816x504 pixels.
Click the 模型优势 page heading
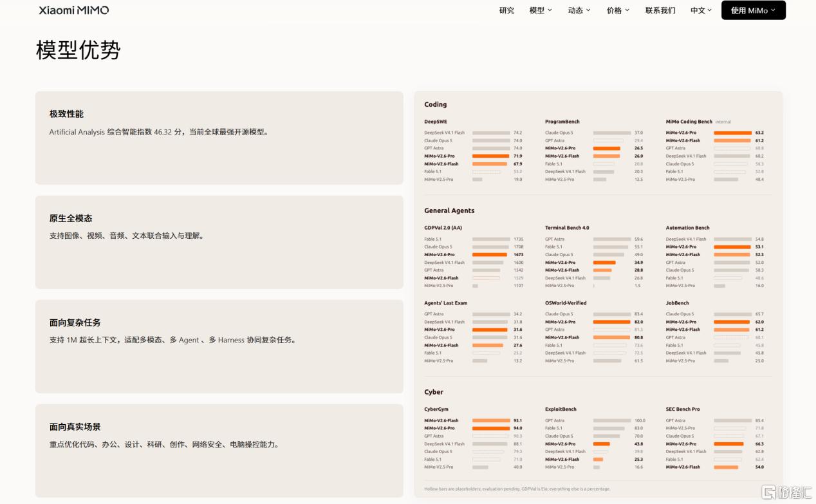click(79, 50)
